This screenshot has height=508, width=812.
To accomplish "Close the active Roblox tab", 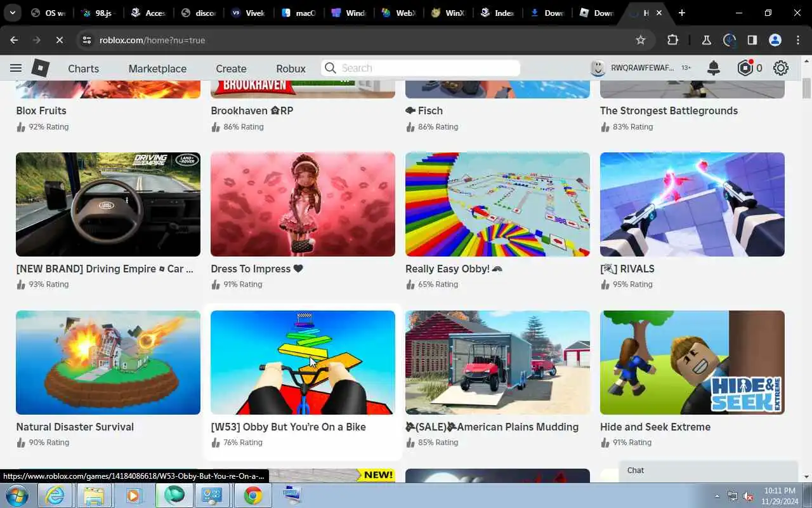I will [x=659, y=13].
